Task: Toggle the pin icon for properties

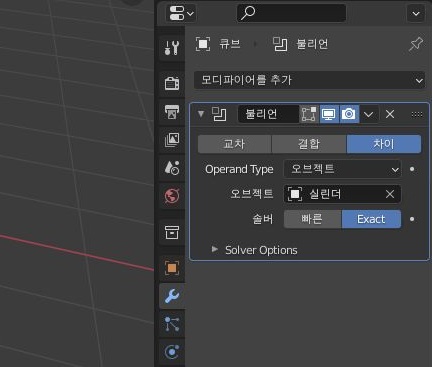Action: tap(416, 44)
